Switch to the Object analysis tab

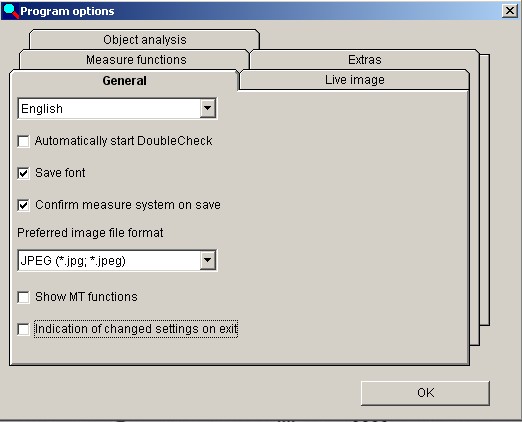144,40
